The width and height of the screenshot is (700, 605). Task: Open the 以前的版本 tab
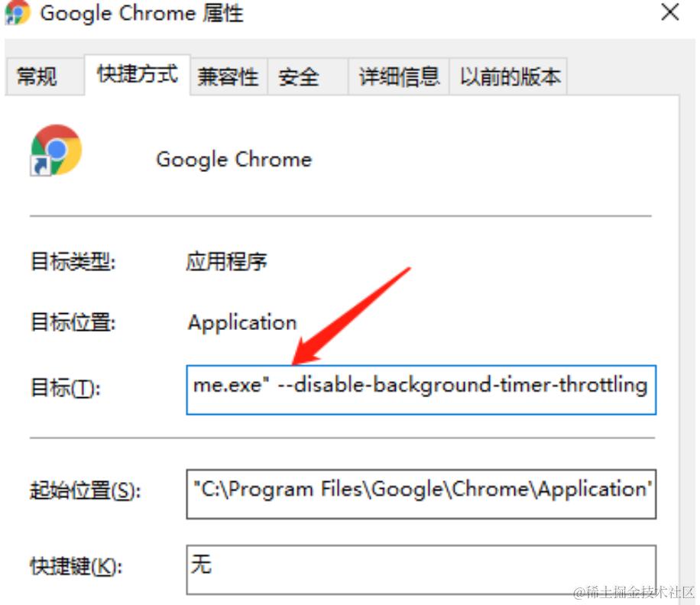pos(508,76)
